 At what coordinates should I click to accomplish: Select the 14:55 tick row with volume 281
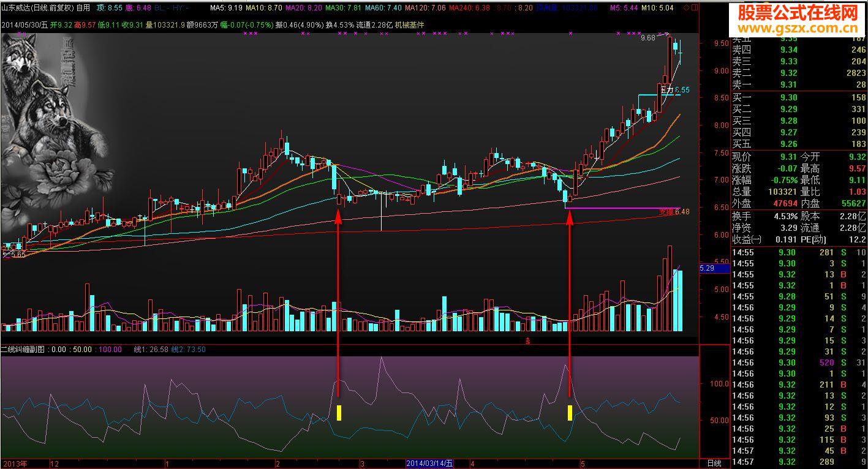(799, 252)
